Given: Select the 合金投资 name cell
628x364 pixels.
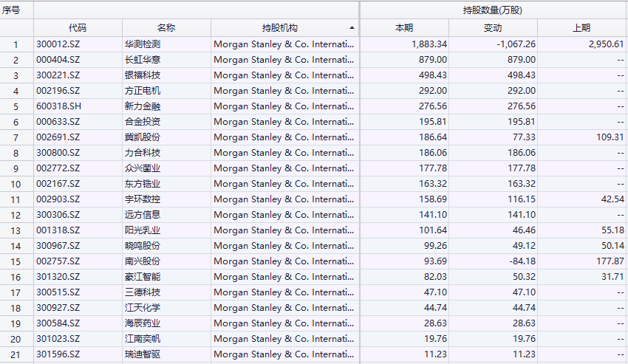Looking at the screenshot, I should click(143, 122).
